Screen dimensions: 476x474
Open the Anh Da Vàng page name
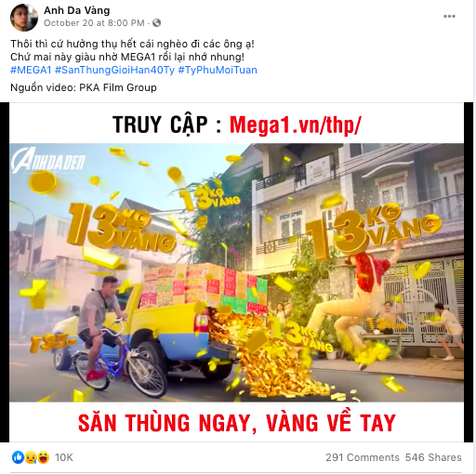(x=77, y=10)
